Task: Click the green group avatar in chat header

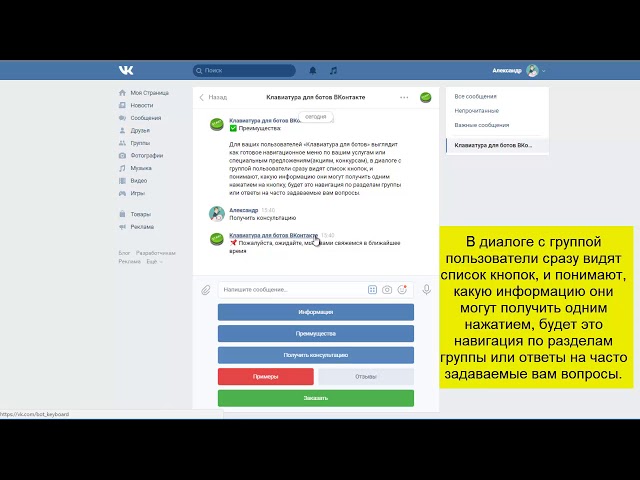Action: click(426, 98)
